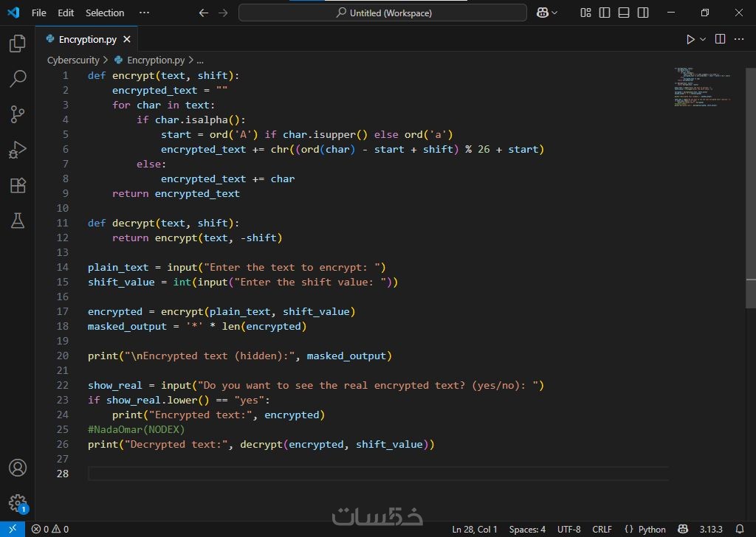This screenshot has width=756, height=537.
Task: Expand the run button dropdown arrow
Action: tap(703, 40)
